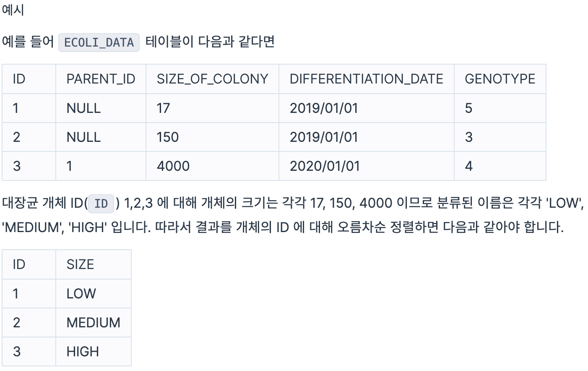
Task: Select the MEDIUM result cell
Action: (x=94, y=322)
